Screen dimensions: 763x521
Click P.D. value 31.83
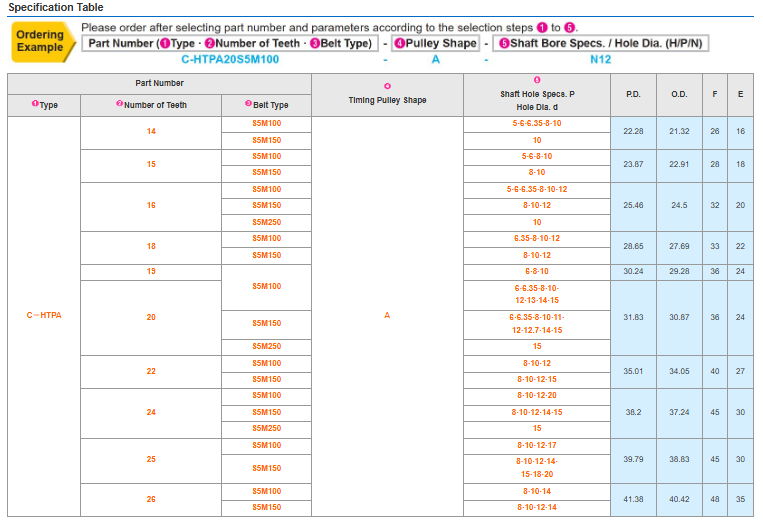tap(633, 318)
